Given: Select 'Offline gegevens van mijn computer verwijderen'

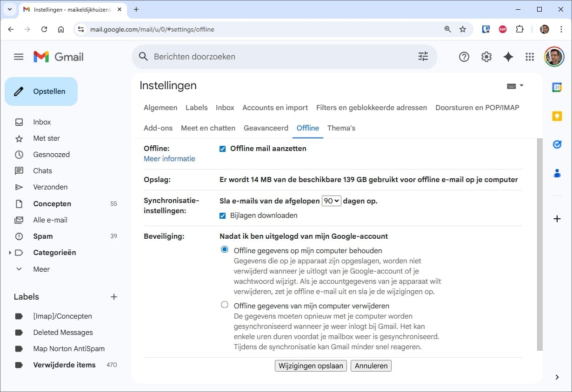Looking at the screenshot, I should [225, 305].
